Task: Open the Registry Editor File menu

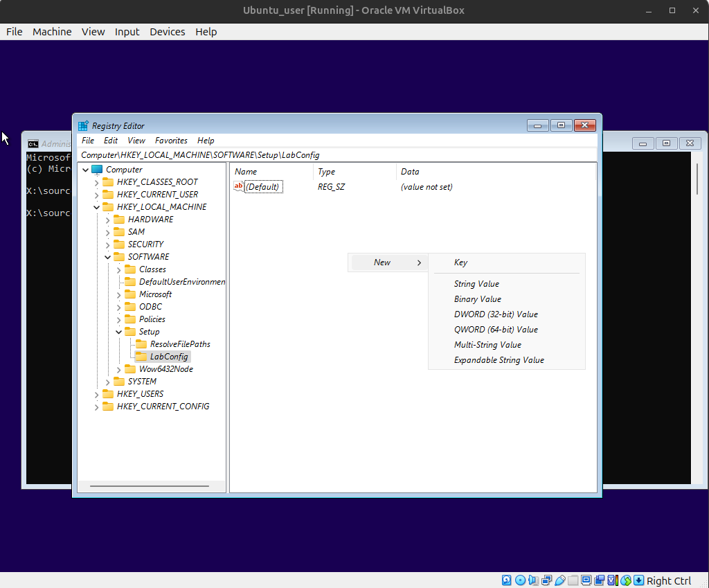Action: pyautogui.click(x=88, y=141)
